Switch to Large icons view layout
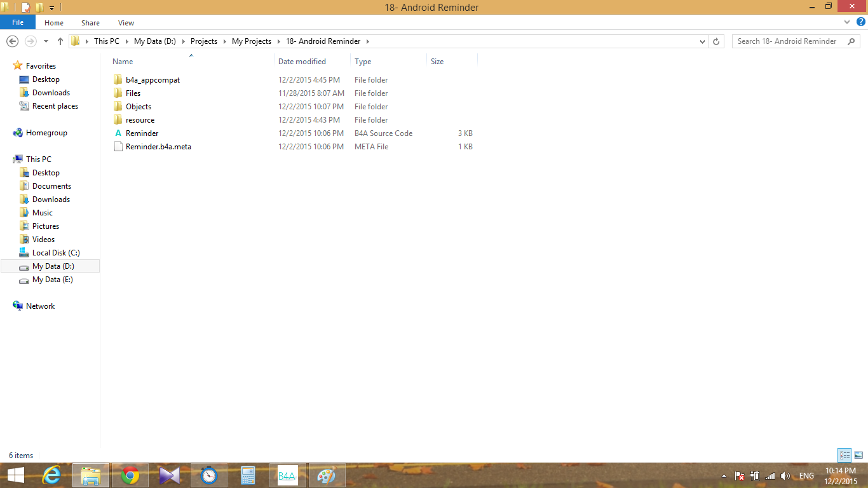Viewport: 868px width, 488px height. click(x=858, y=455)
